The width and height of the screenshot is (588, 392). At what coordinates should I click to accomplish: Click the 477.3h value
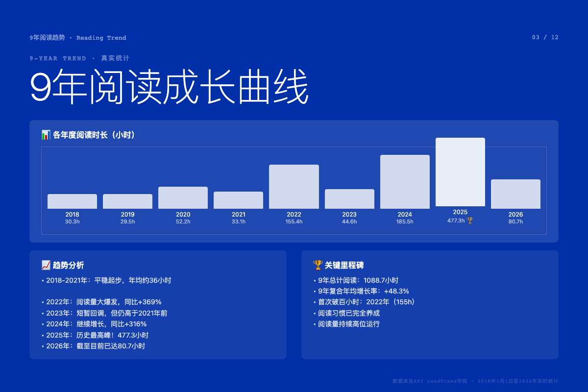coord(456,220)
